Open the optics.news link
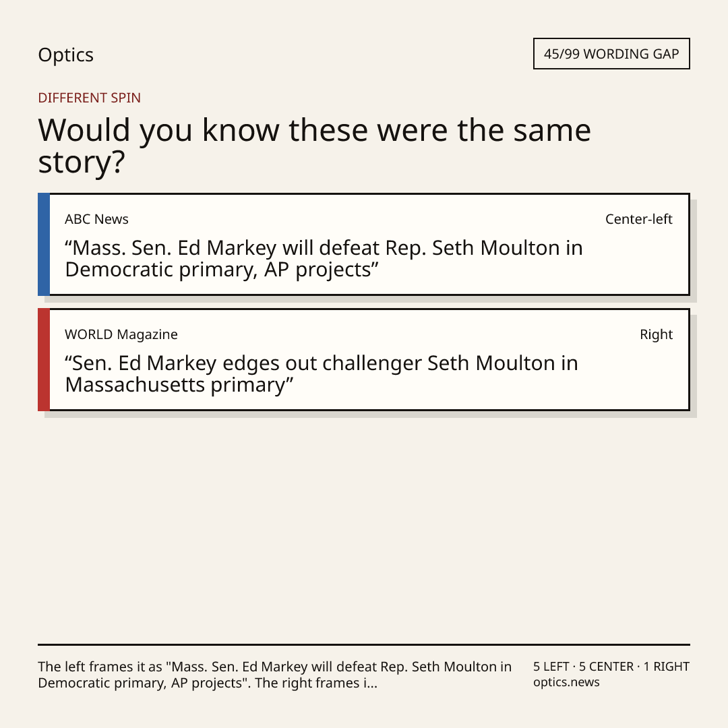The height and width of the screenshot is (728, 728). pos(566,682)
